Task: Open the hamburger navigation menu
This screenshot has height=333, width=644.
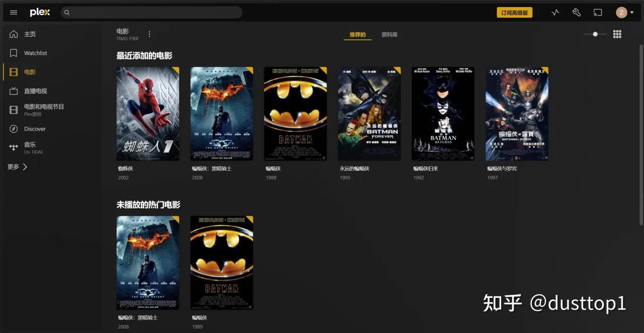Action: pyautogui.click(x=14, y=13)
